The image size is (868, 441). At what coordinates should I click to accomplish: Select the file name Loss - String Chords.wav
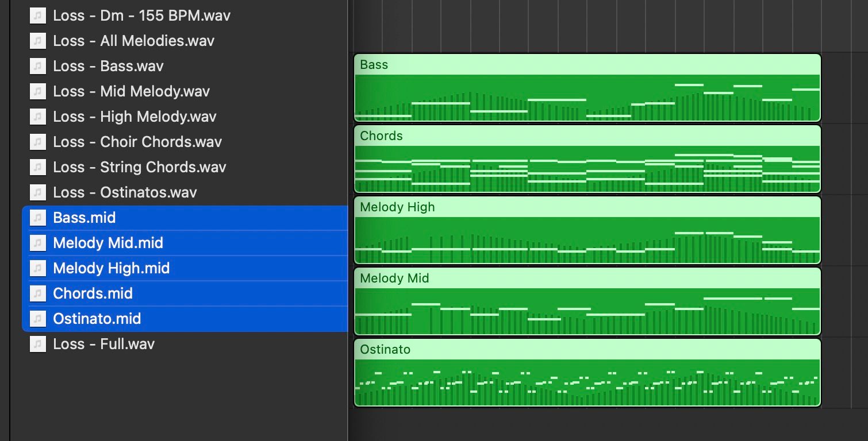tap(140, 167)
